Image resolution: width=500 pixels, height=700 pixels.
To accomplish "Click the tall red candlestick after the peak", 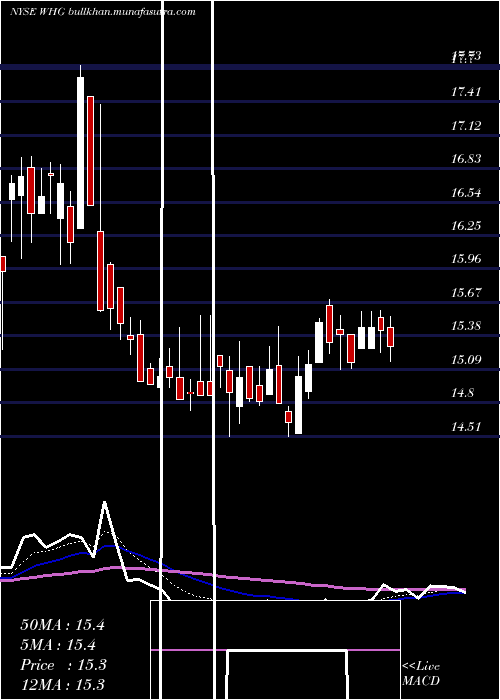I will click(x=91, y=151).
